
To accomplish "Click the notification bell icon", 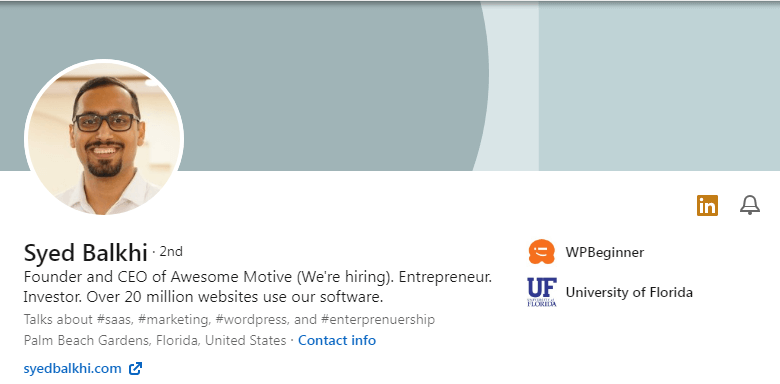I will [x=750, y=205].
